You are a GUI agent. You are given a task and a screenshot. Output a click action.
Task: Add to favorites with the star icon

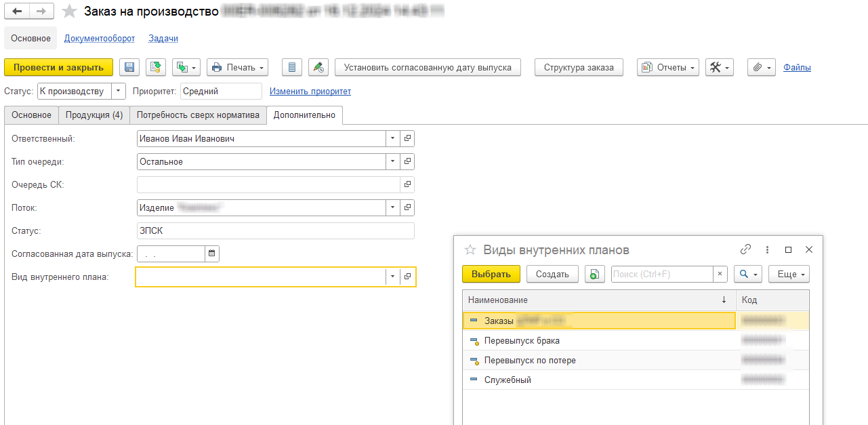(69, 12)
